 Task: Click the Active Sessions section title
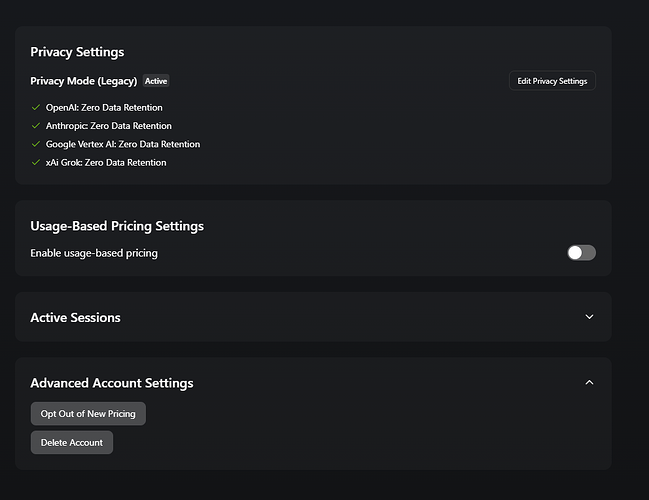[75, 318]
